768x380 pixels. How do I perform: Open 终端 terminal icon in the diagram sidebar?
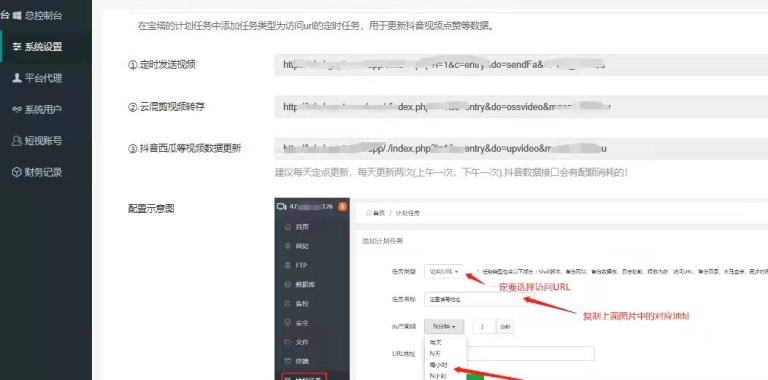pos(288,361)
